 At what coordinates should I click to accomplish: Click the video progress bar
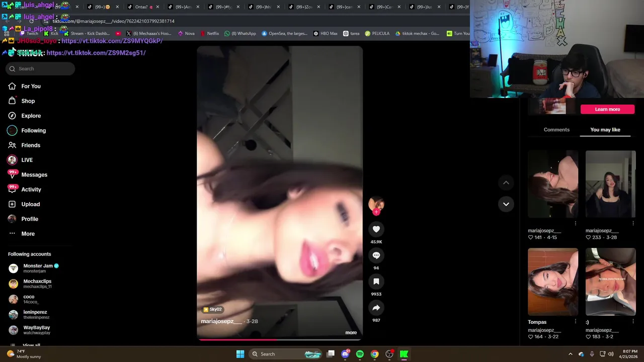coord(279,339)
